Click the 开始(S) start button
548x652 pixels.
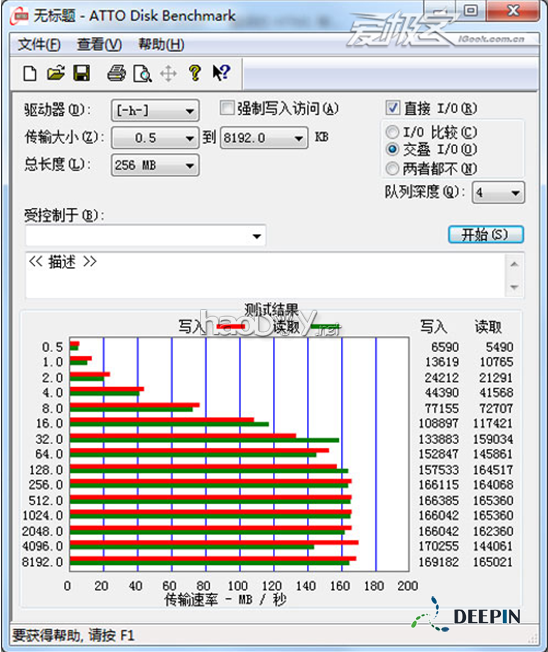[x=486, y=235]
